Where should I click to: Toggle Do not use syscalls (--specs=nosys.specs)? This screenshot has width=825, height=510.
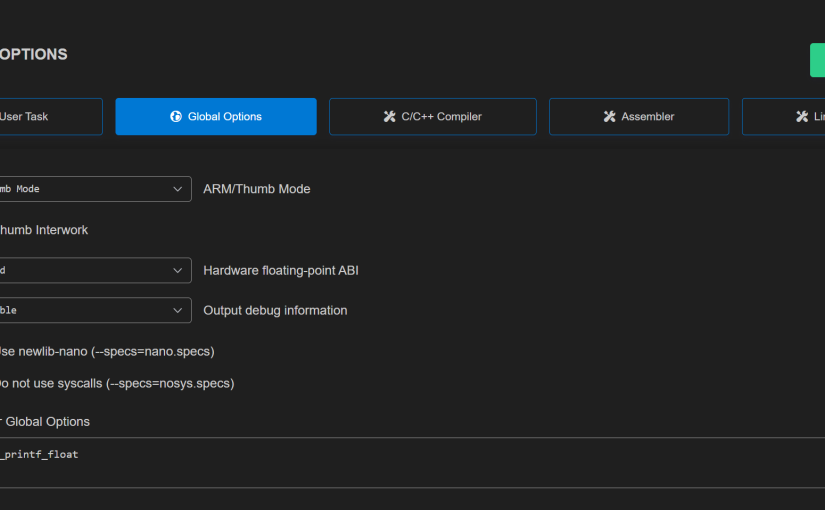[115, 383]
